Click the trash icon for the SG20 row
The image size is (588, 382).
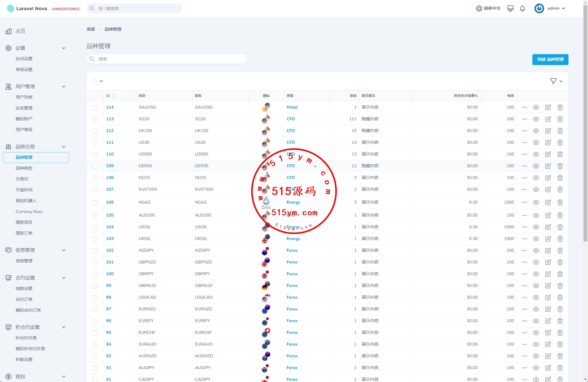click(560, 119)
